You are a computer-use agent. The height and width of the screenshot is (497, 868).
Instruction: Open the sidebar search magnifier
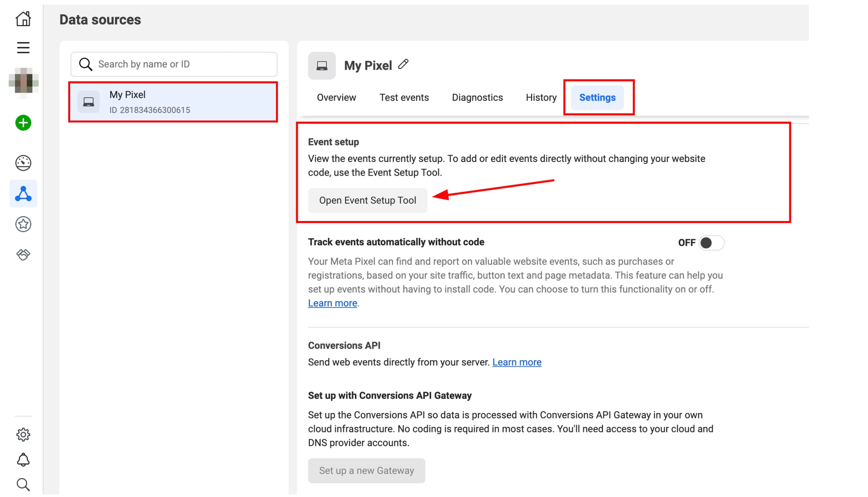22,484
